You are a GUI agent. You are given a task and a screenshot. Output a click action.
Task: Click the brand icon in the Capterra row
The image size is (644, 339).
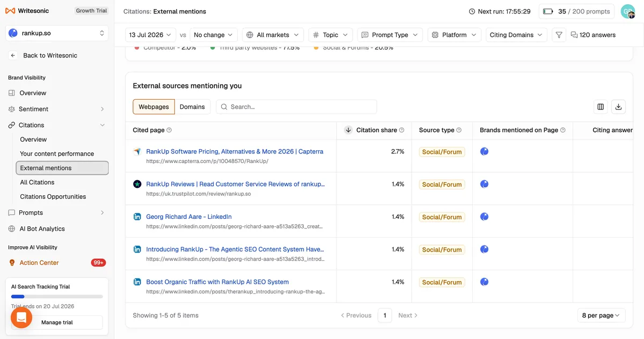point(484,152)
